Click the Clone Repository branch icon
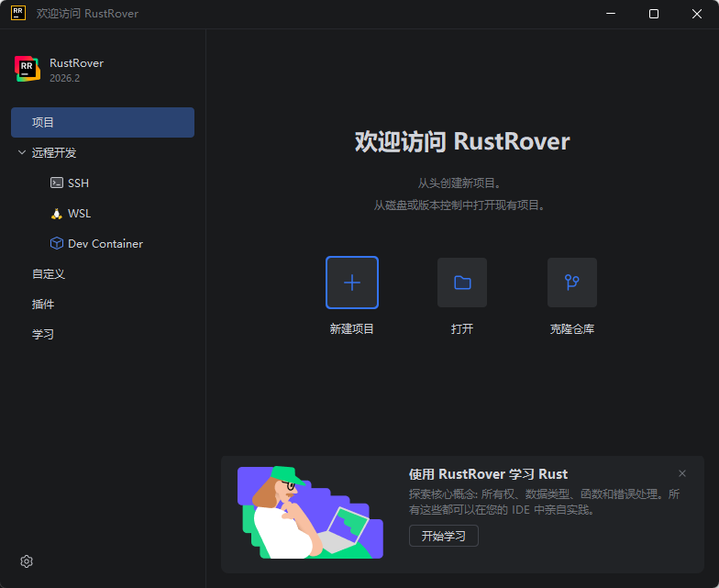Screen dimensions: 719x588 572,283
